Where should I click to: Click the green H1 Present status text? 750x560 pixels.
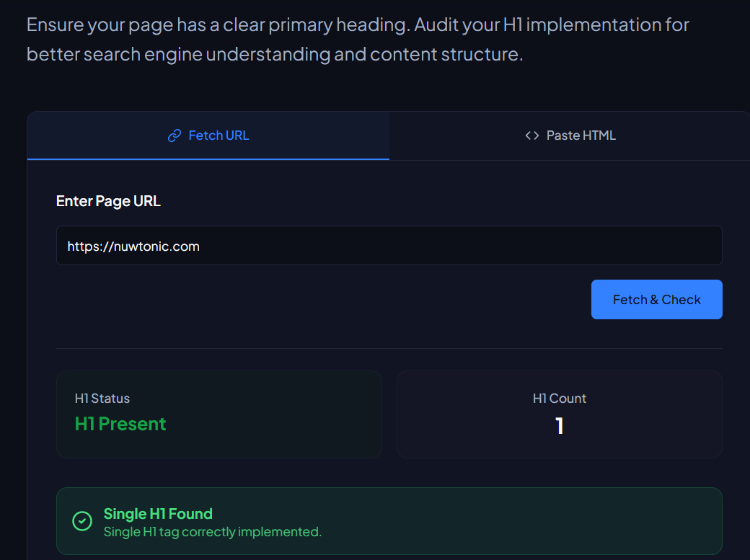(x=120, y=425)
